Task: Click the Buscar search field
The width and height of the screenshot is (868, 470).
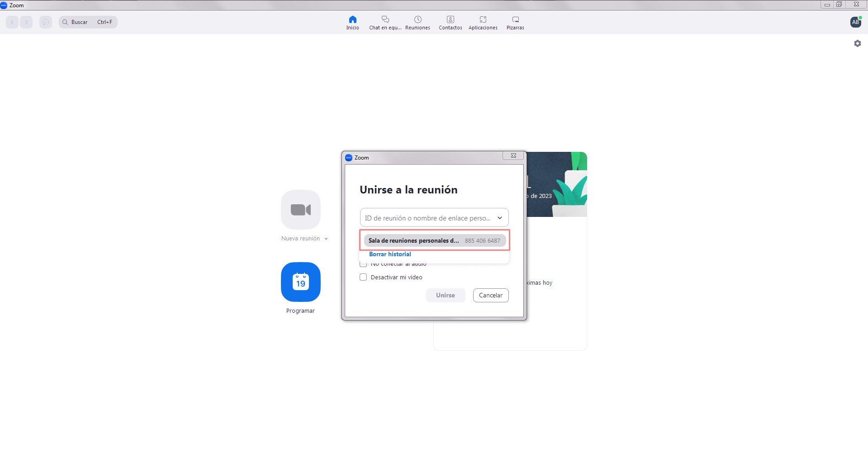Action: point(88,22)
